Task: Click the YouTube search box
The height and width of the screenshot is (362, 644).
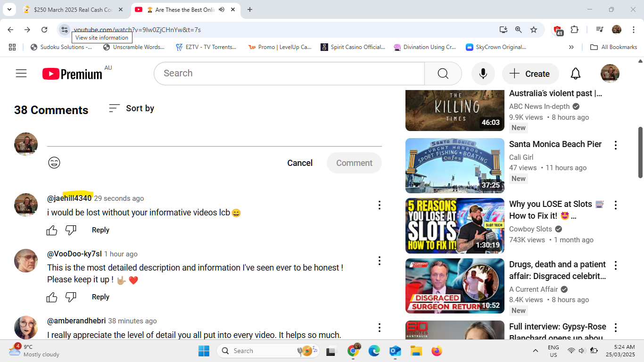Action: tap(289, 74)
